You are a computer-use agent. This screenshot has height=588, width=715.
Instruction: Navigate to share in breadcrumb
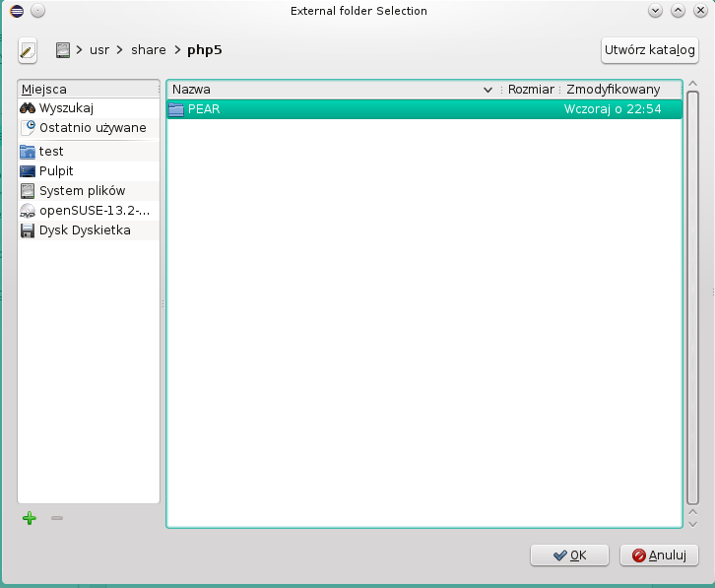149,49
